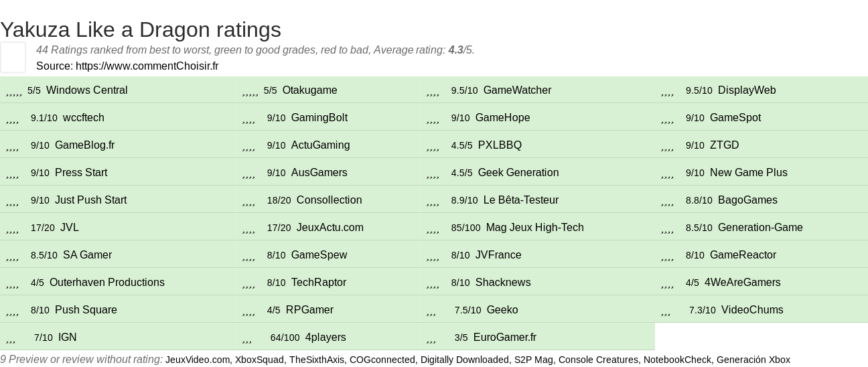868x367 pixels.
Task: Click the rating stars next to IGN
Action: click(x=11, y=338)
